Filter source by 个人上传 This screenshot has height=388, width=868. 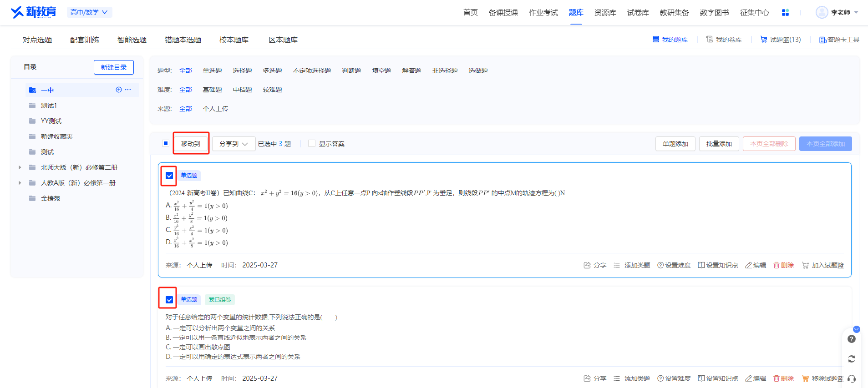216,109
